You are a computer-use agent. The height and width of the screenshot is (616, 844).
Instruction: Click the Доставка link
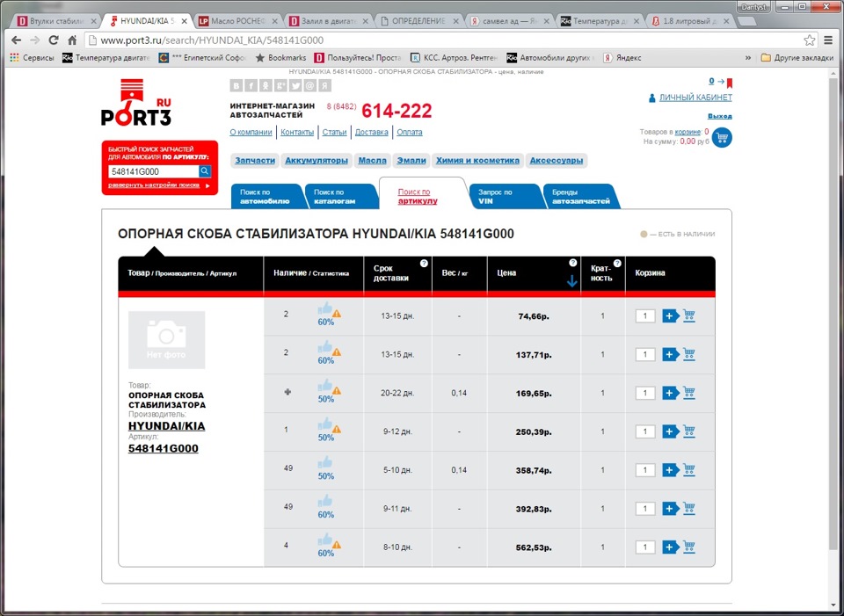pyautogui.click(x=371, y=133)
